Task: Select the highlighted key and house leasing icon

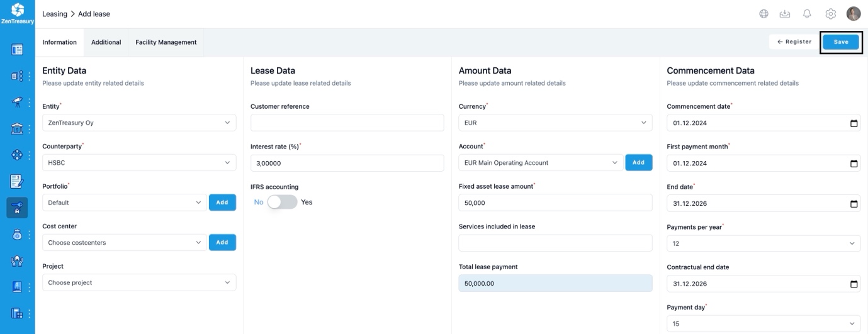Action: (18, 208)
